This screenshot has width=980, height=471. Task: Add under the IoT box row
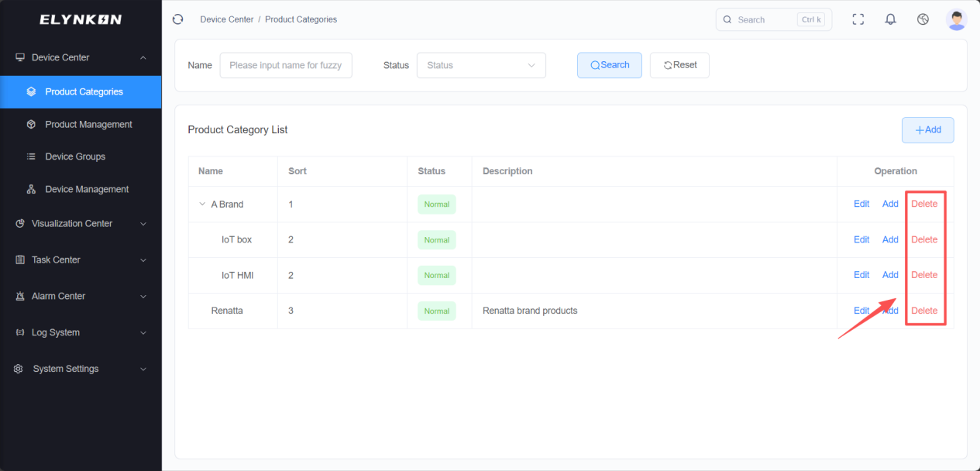890,239
